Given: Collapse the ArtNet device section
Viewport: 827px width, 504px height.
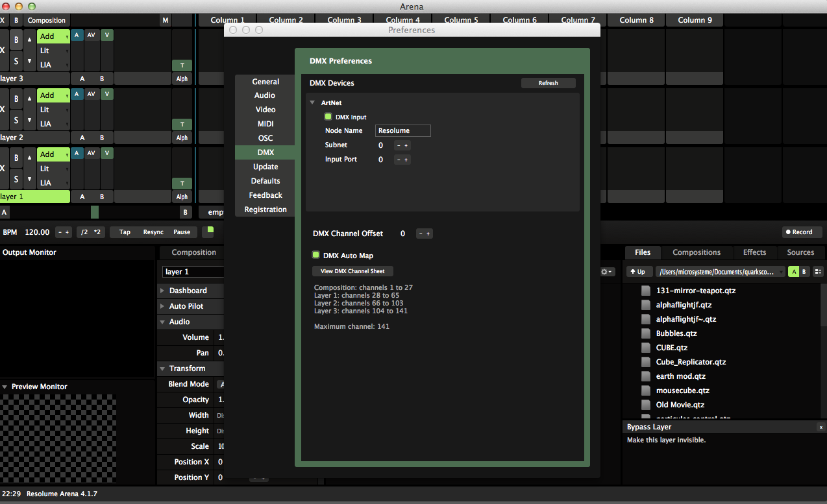Looking at the screenshot, I should 312,102.
